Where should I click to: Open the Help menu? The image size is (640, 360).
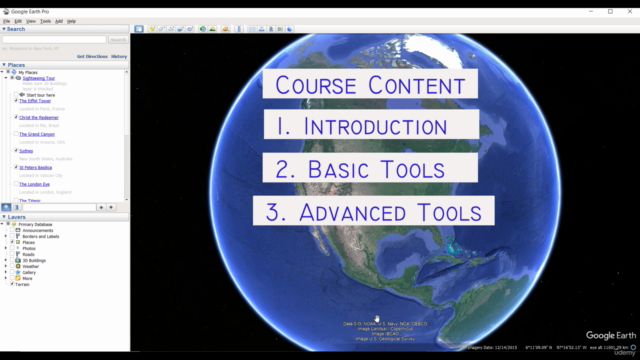pos(71,21)
